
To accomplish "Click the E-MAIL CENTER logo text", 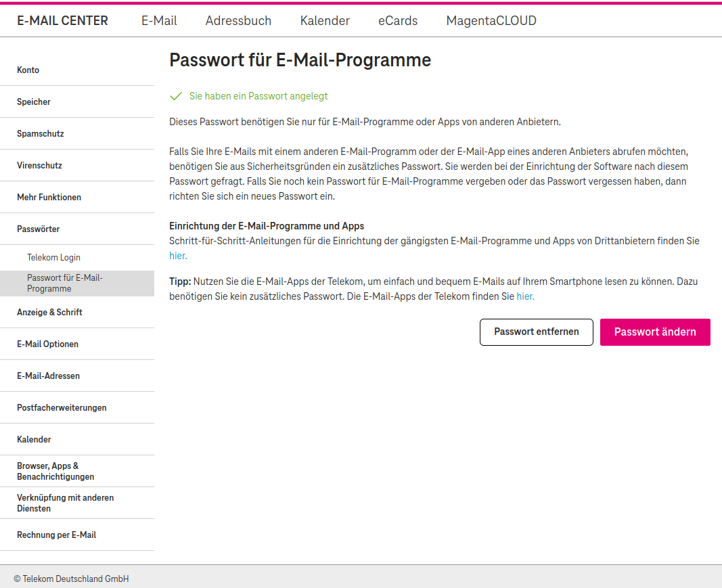I will tap(63, 21).
